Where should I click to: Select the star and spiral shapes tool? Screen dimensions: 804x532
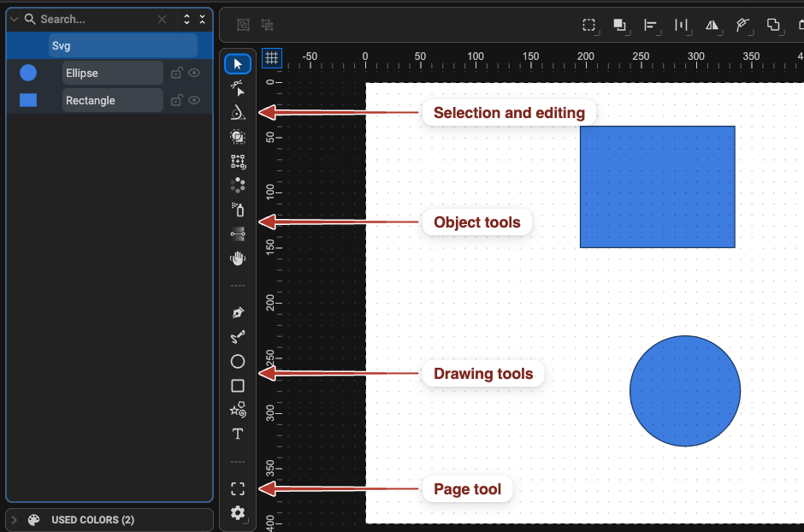click(x=238, y=410)
